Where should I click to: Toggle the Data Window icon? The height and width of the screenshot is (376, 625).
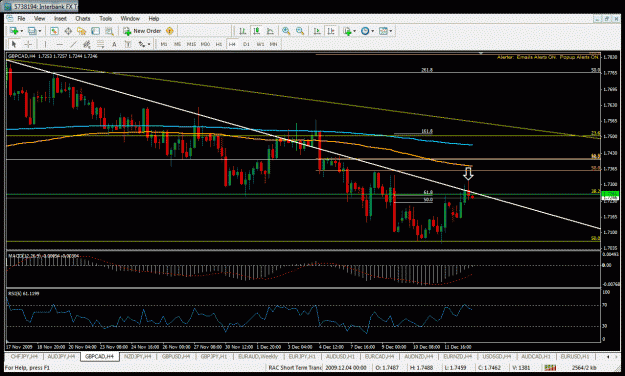68,31
